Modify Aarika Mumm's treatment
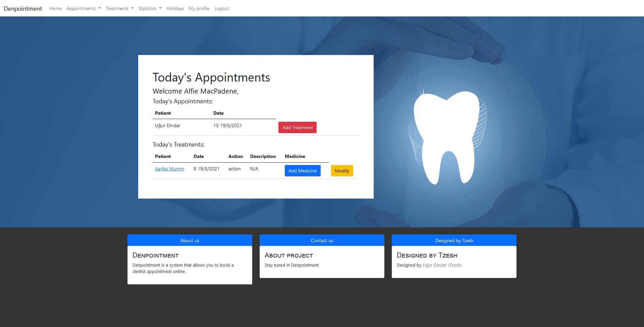Screen dimensions: 644x327 pos(342,171)
